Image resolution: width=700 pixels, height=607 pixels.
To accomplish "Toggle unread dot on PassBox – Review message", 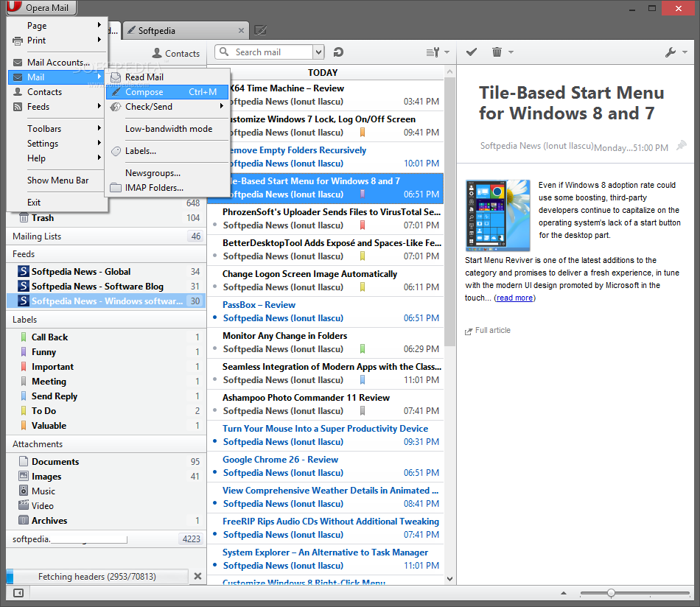I will 214,317.
